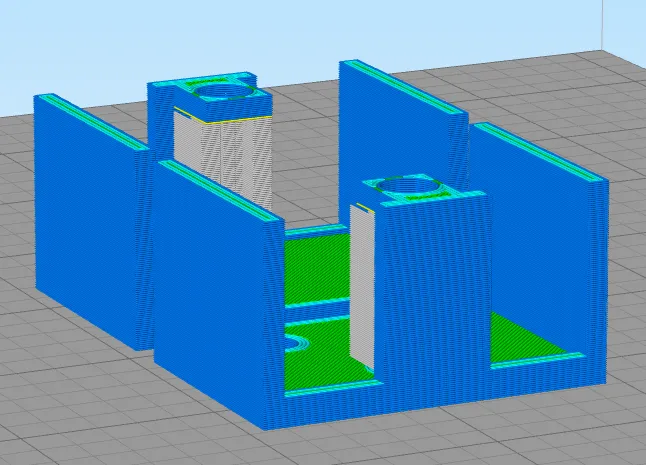Select the circular hole atop the rear tower
The image size is (646, 465).
[225, 91]
